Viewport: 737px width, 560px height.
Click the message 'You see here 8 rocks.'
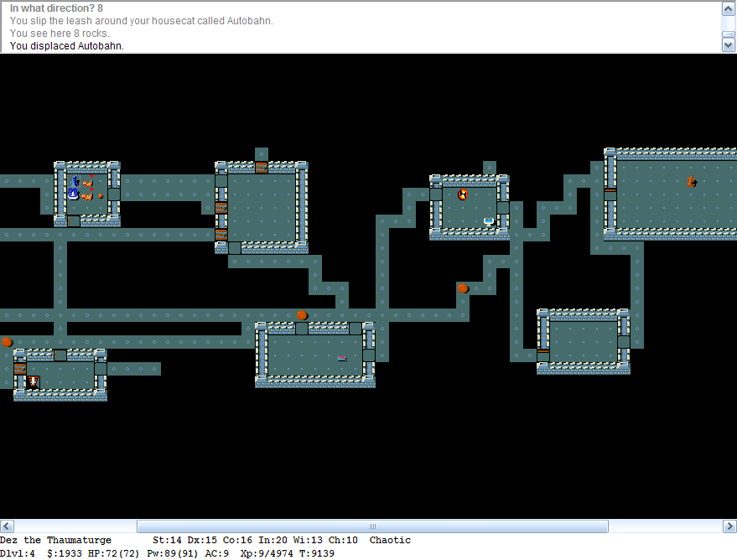[x=60, y=34]
